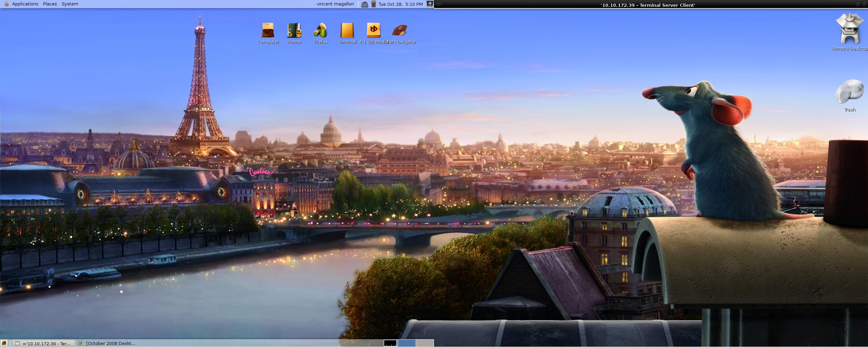Open the Terminal Server Client window menu button
Image resolution: width=868 pixels, height=347 pixels.
click(x=438, y=4)
